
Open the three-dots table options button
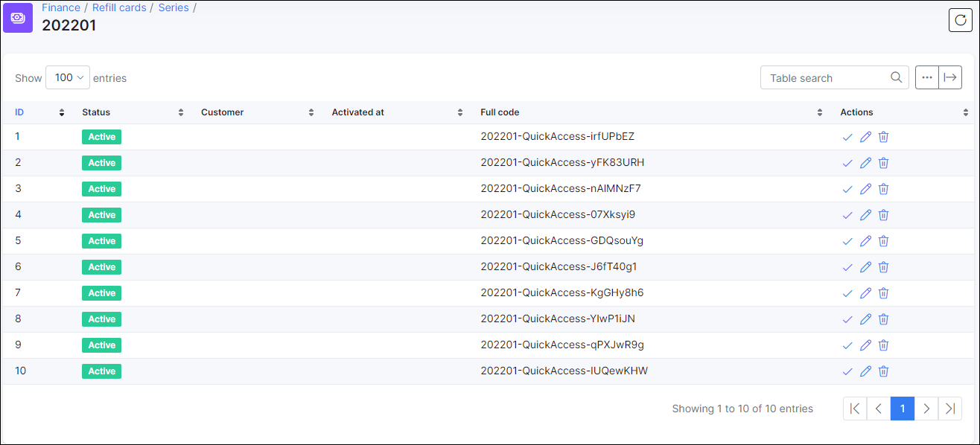point(926,77)
